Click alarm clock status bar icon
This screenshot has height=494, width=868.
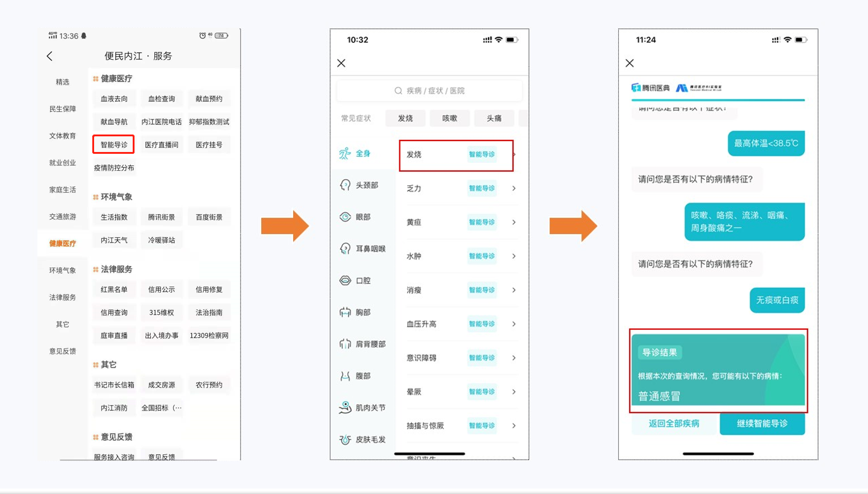(x=203, y=36)
